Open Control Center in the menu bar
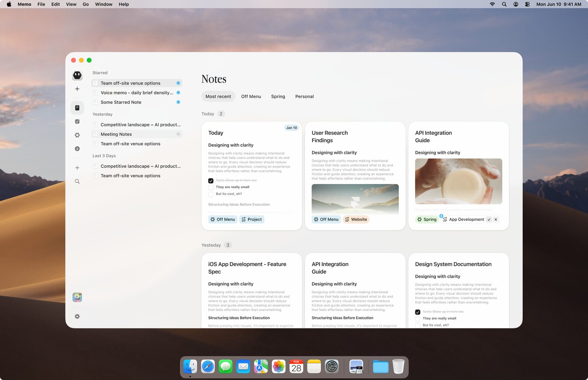Screen dimensions: 588x380 point(527,4)
